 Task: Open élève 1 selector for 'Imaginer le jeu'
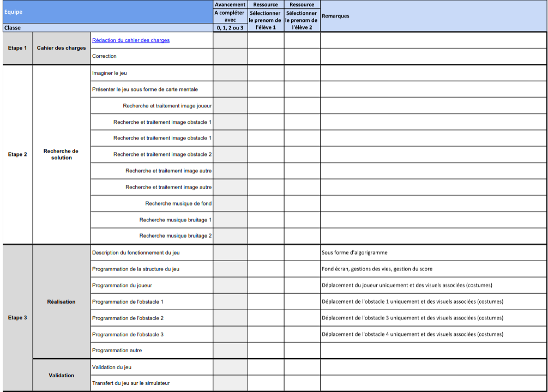pos(266,73)
